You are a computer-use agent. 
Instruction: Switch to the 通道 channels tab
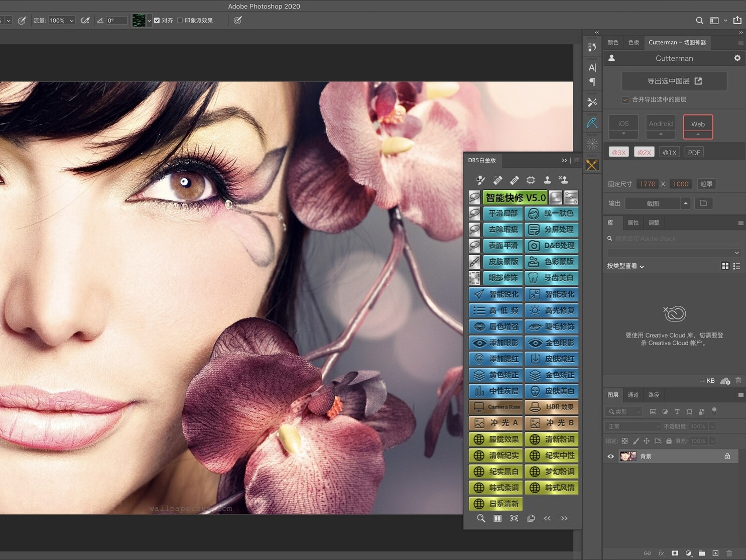tap(633, 395)
